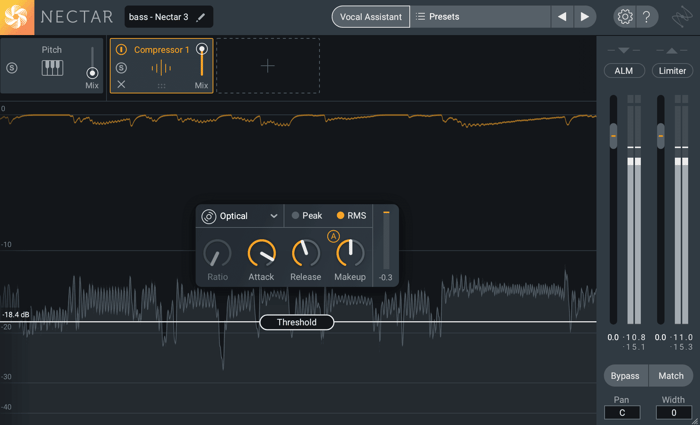Grab the Compressor 1 drag handle dots
The height and width of the screenshot is (425, 700).
tap(162, 86)
